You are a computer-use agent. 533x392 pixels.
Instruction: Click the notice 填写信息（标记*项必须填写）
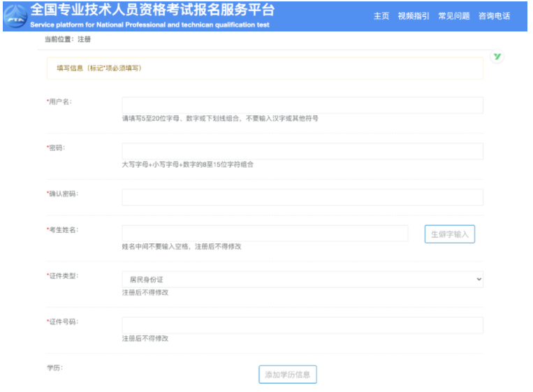click(x=99, y=68)
